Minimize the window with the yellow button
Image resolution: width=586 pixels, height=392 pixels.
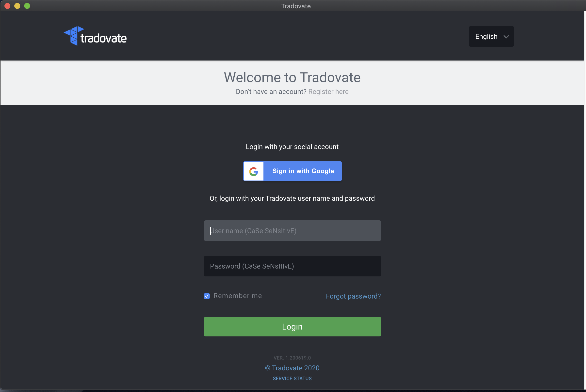click(17, 6)
